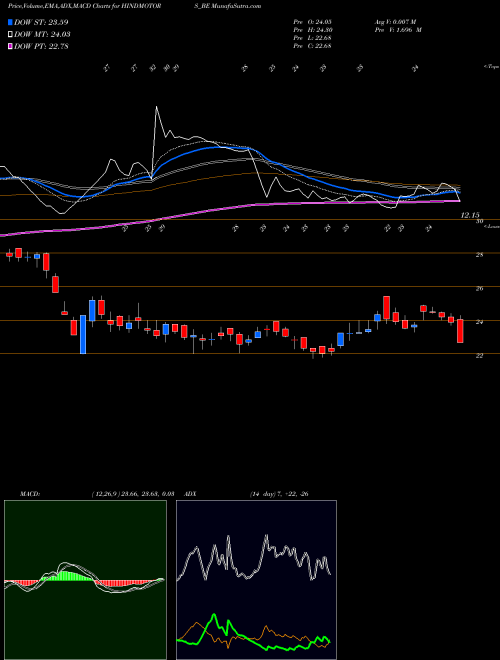Click the 24 price axis label
Screen dimensions: 500x660
coord(480,322)
